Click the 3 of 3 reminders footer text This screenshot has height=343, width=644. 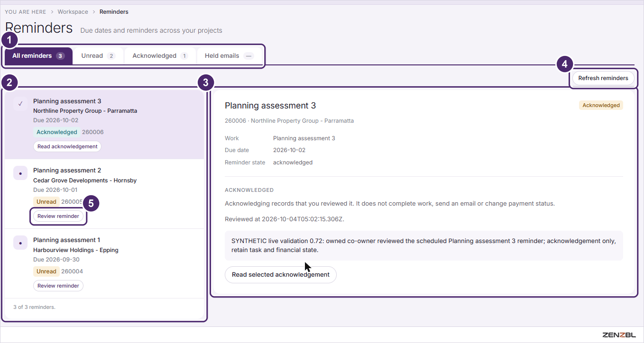[x=34, y=307]
